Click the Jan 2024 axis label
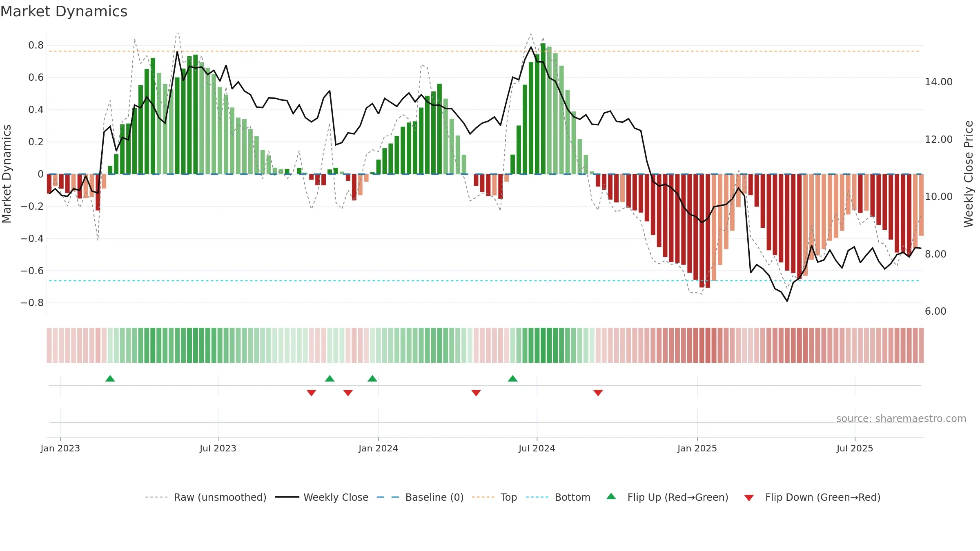 (379, 448)
